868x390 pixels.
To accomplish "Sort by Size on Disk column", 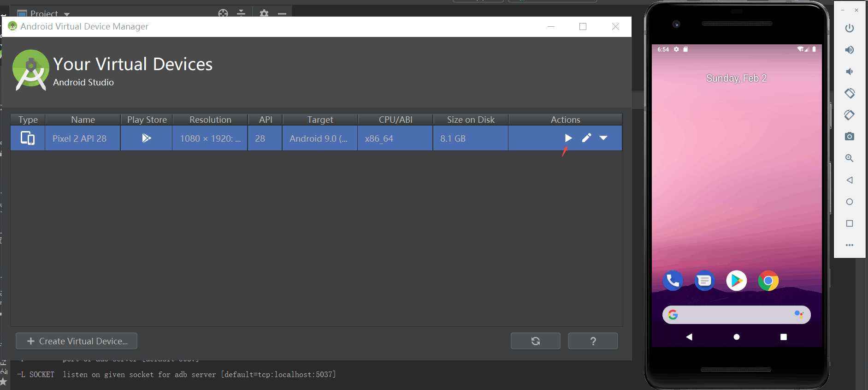I will 471,120.
